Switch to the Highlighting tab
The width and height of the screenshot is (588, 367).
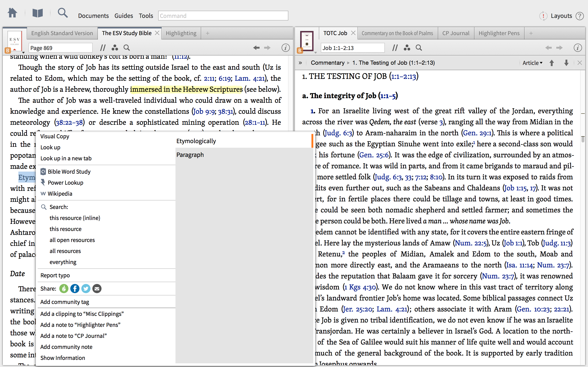tap(181, 33)
